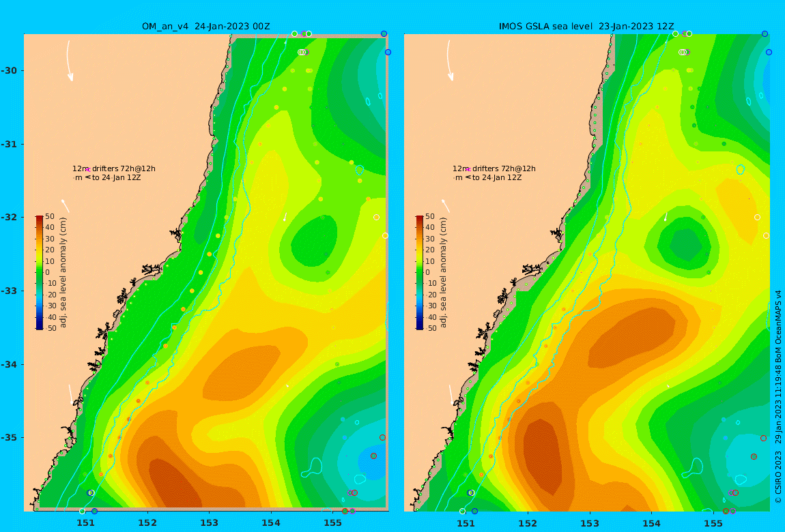Viewport: 785px width, 532px height.
Task: Click longitude 154 label under left map
Action: coord(271,523)
